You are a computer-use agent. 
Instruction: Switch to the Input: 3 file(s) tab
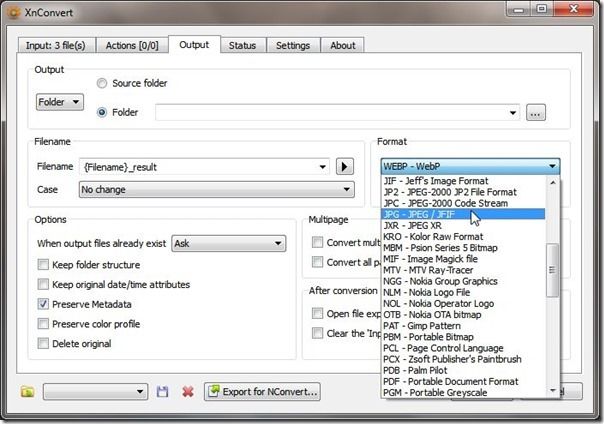click(56, 45)
